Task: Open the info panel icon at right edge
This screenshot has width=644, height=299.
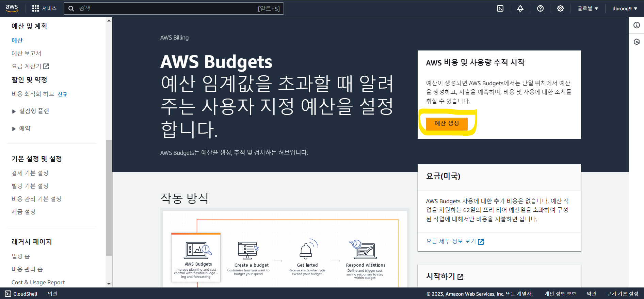Action: tap(637, 25)
